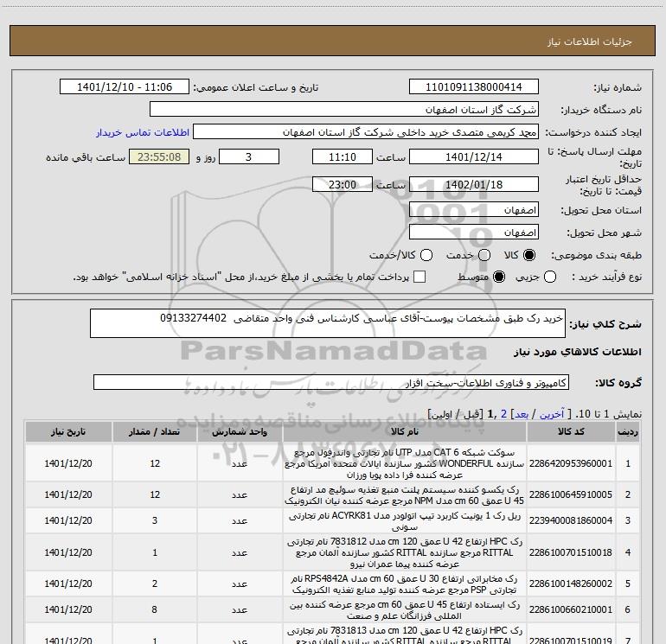Screen dimensions: 666x644
Task: Go to بعد pagination link
Action: 522,414
